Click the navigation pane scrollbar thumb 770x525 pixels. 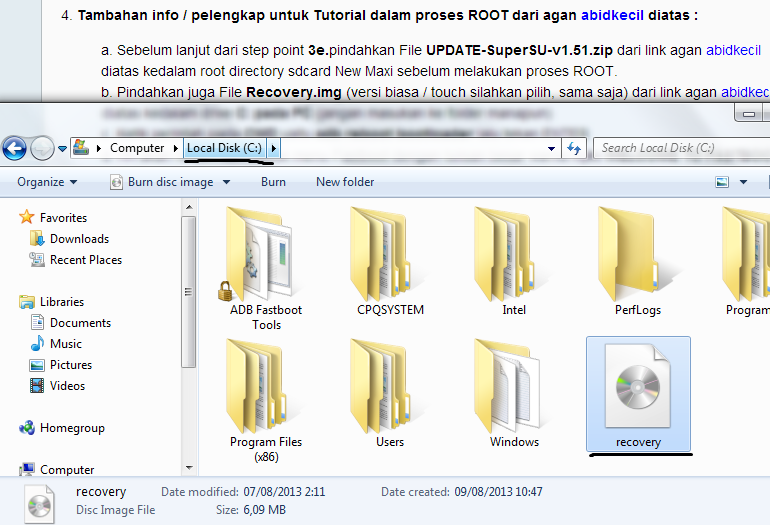coord(189,292)
